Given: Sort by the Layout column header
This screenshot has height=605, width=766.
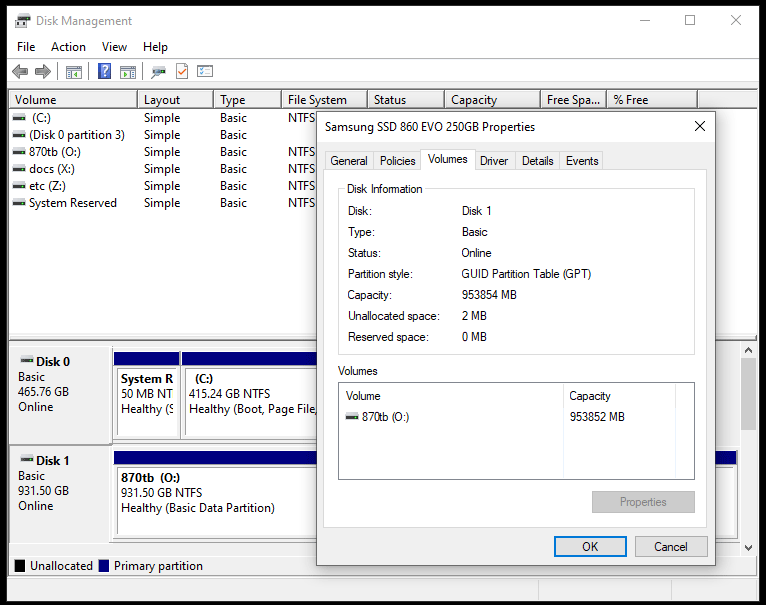Looking at the screenshot, I should 176,100.
